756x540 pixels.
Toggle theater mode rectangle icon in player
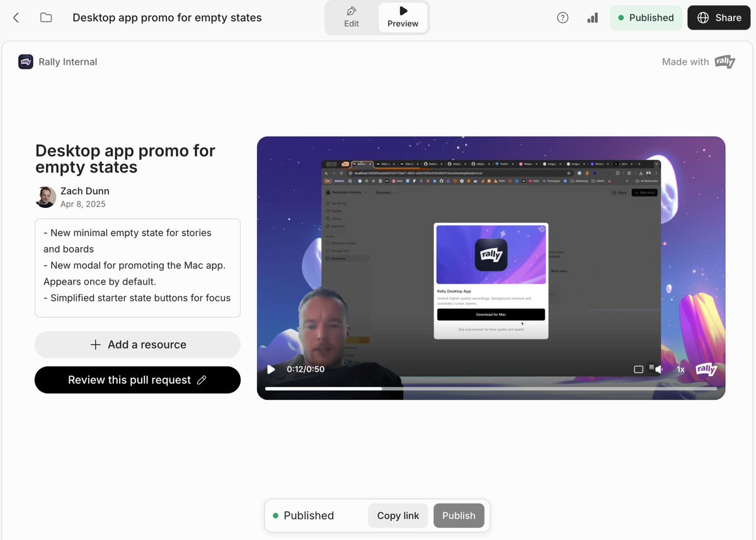click(638, 369)
